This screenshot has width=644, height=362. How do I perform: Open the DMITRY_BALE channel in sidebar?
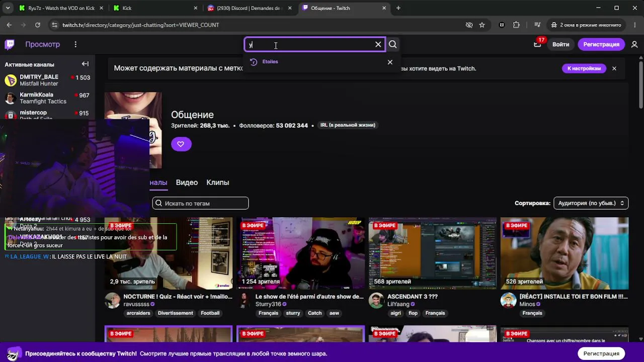(47, 80)
